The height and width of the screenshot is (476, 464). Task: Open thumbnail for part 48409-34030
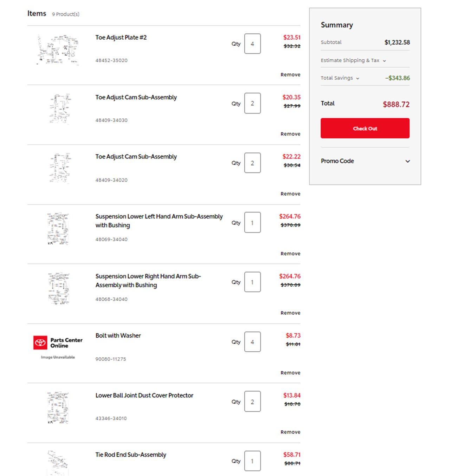[x=60, y=109]
